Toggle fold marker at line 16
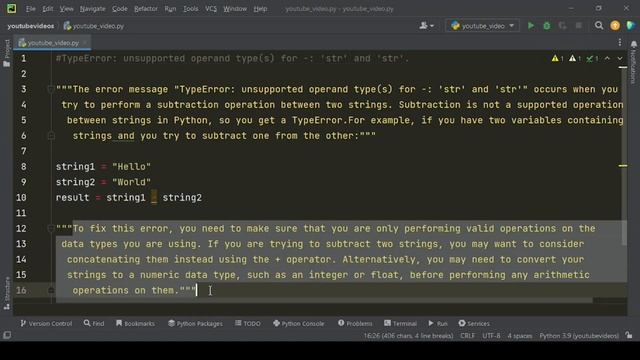This screenshot has width=640, height=360. pos(51,290)
